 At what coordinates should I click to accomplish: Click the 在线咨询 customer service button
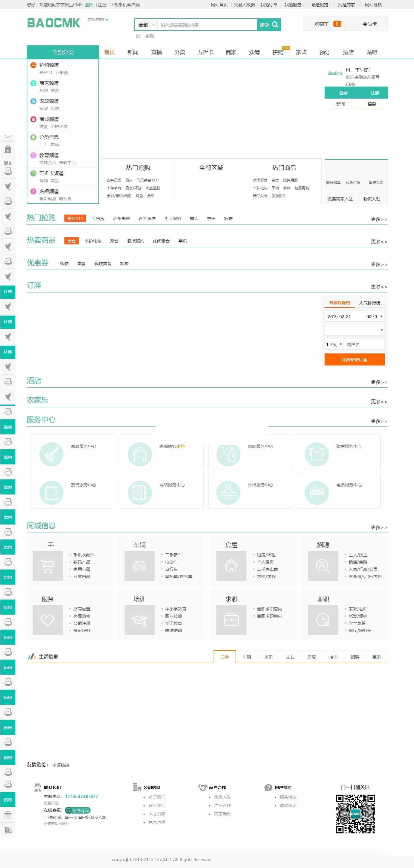pyautogui.click(x=78, y=810)
